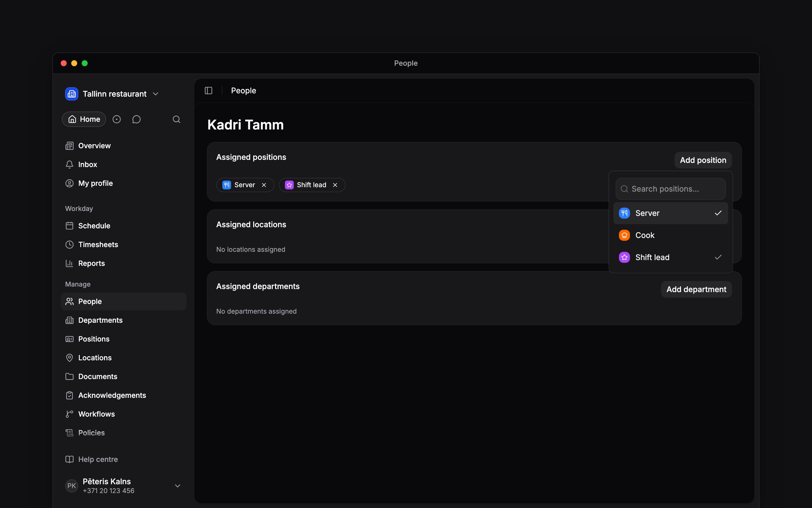Image resolution: width=812 pixels, height=508 pixels.
Task: Toggle the sidebar panel icon
Action: point(208,91)
